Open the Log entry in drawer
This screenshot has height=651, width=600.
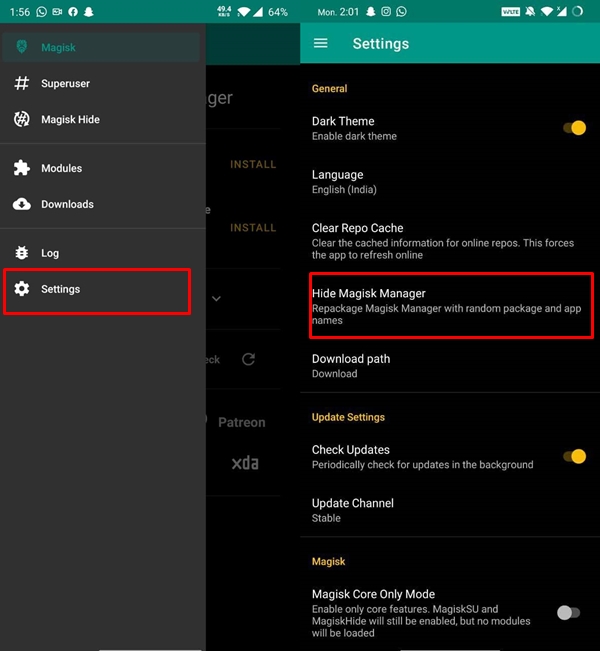(x=103, y=253)
